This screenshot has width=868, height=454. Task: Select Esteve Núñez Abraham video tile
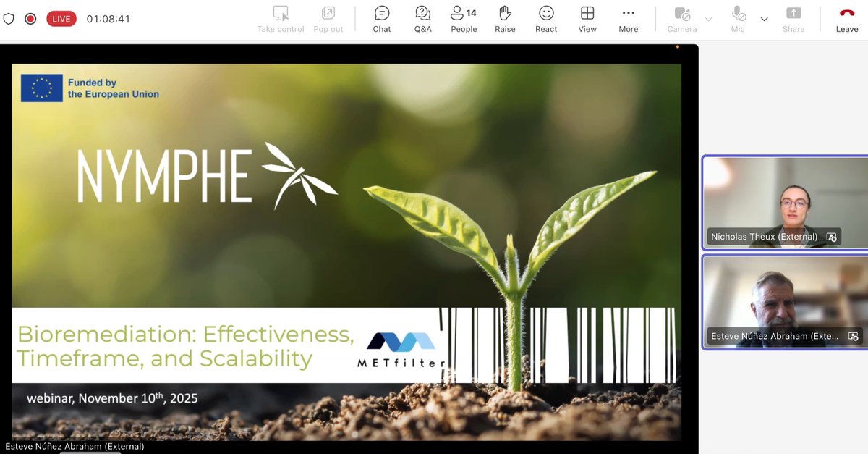pyautogui.click(x=785, y=302)
